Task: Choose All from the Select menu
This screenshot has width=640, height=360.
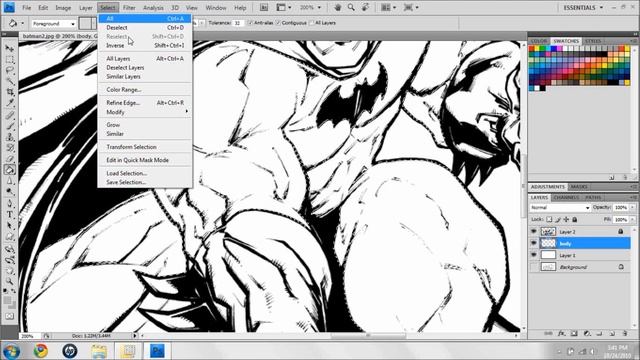Action: (x=145, y=18)
